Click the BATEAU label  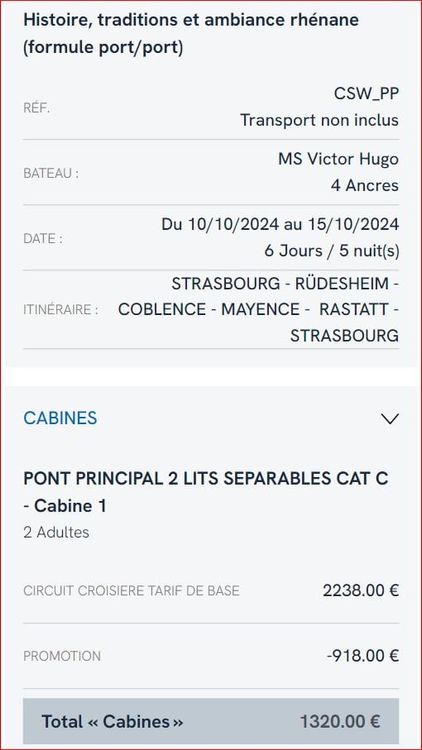point(51,174)
